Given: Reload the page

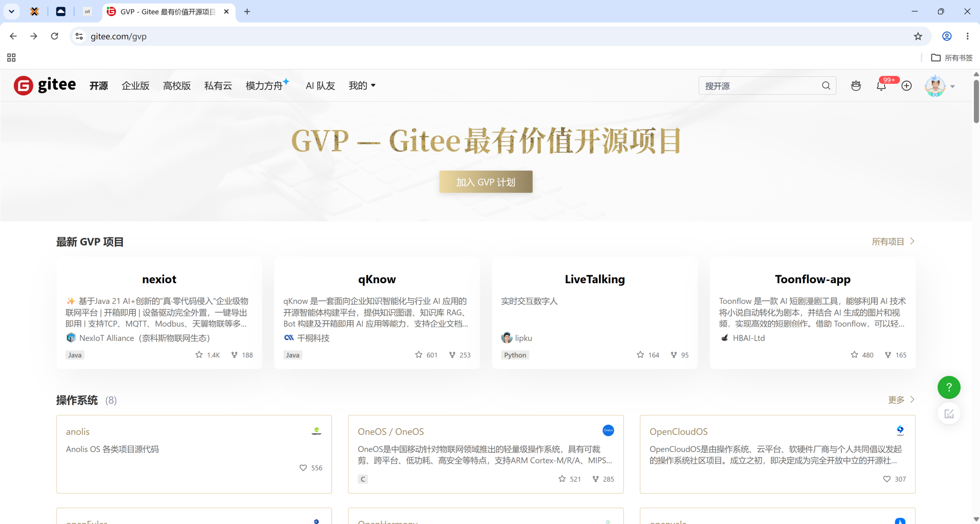Looking at the screenshot, I should click(x=55, y=36).
